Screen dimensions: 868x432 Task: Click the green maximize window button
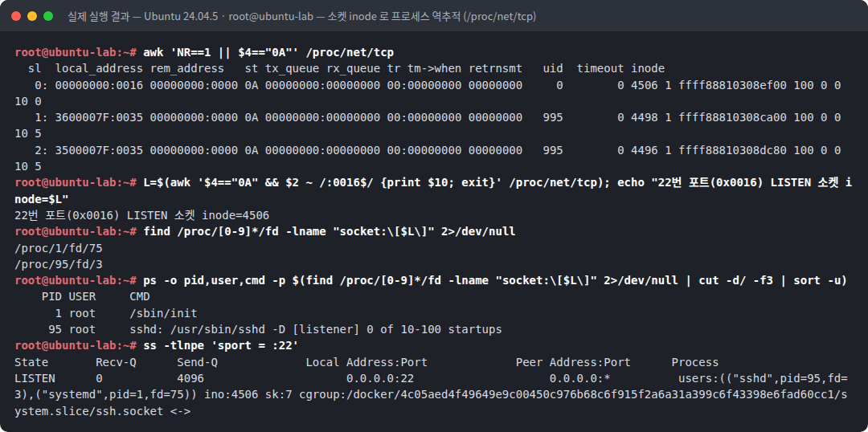pyautogui.click(x=48, y=16)
